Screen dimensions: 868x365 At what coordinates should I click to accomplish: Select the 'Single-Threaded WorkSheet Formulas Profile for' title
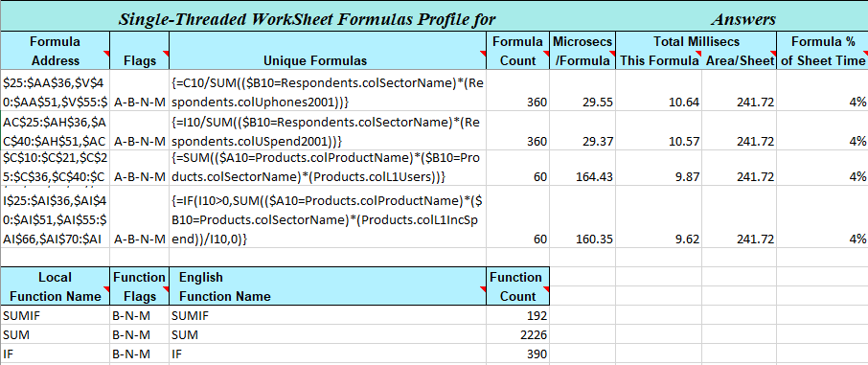point(308,19)
